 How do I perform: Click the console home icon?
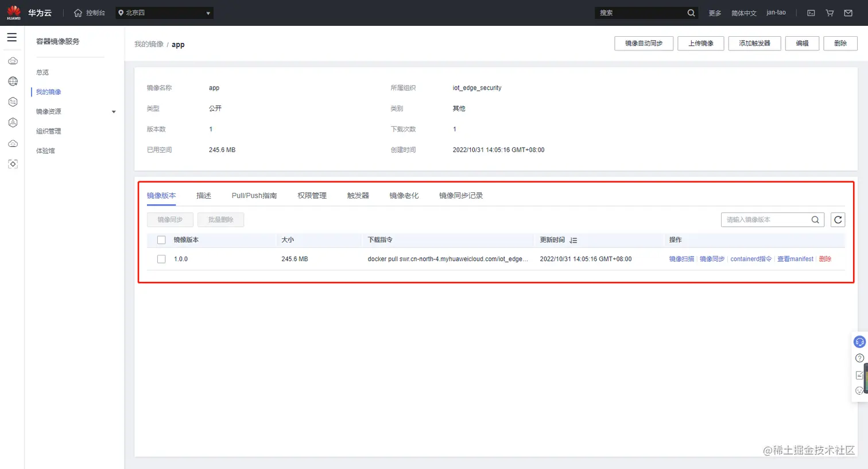click(x=78, y=13)
